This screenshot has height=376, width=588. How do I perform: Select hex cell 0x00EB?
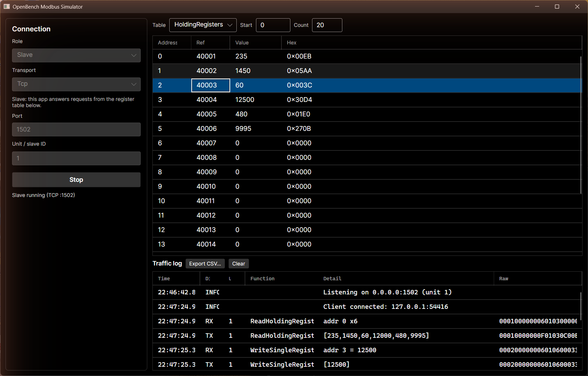(x=299, y=56)
